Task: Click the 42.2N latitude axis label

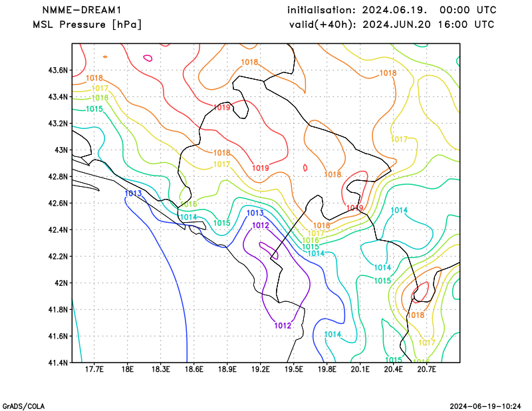Action: point(58,256)
